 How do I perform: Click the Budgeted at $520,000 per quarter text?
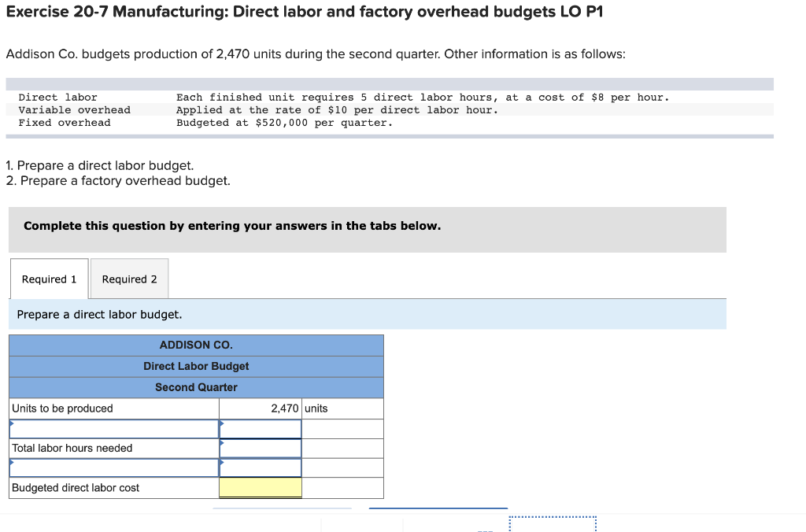click(x=284, y=123)
